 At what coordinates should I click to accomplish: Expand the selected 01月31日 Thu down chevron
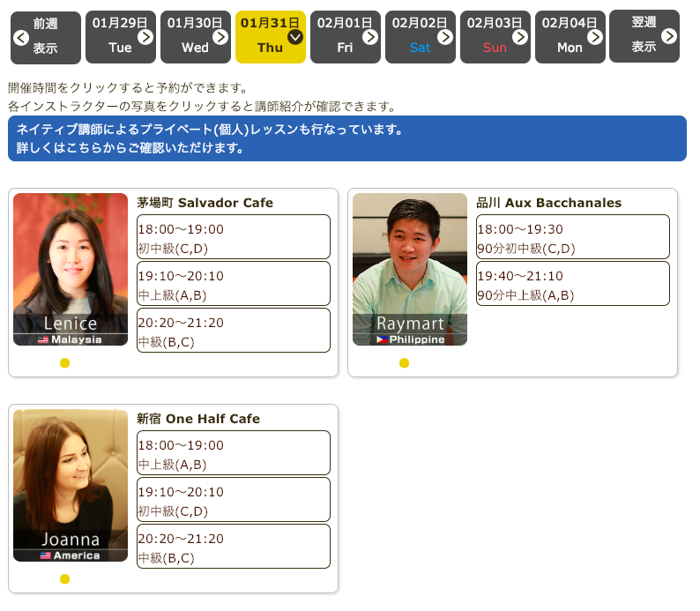295,36
